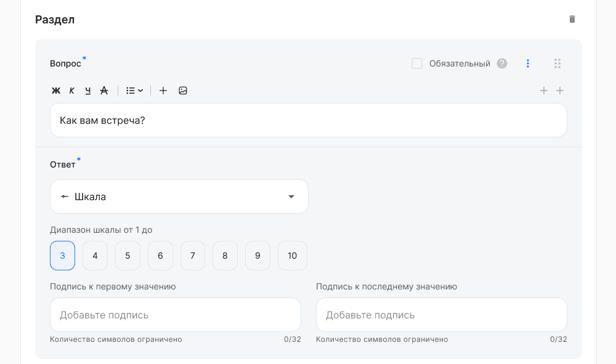Open the question options three-dot menu
The height and width of the screenshot is (364, 616).
(528, 63)
